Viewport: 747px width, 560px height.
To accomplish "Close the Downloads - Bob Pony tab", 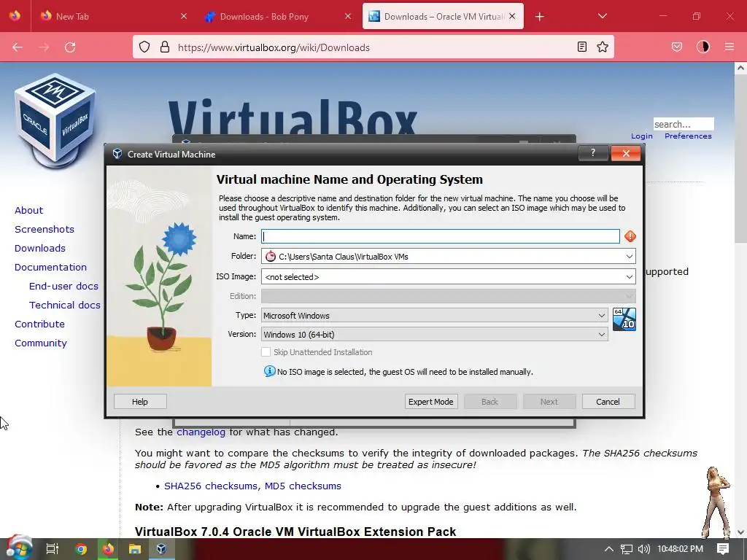I will [x=348, y=16].
